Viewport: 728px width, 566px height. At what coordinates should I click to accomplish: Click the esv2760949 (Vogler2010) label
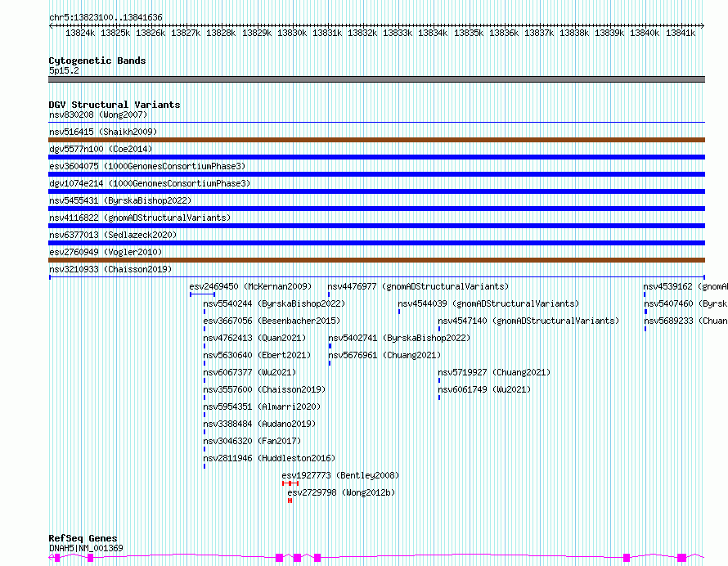pos(106,252)
